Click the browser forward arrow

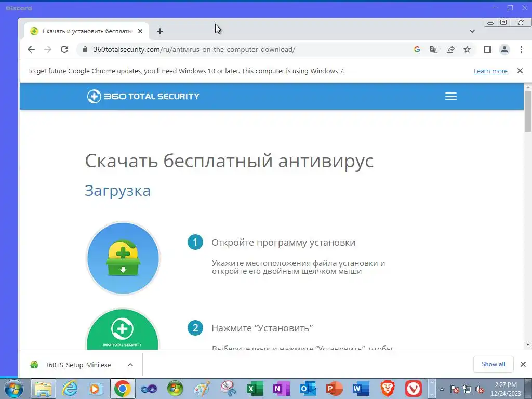[48, 49]
